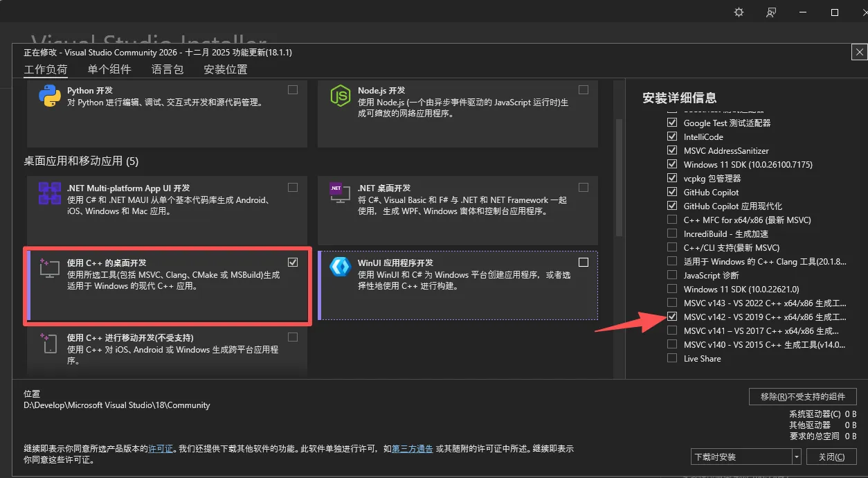
Task: Check the Live Share component
Action: pyautogui.click(x=672, y=358)
